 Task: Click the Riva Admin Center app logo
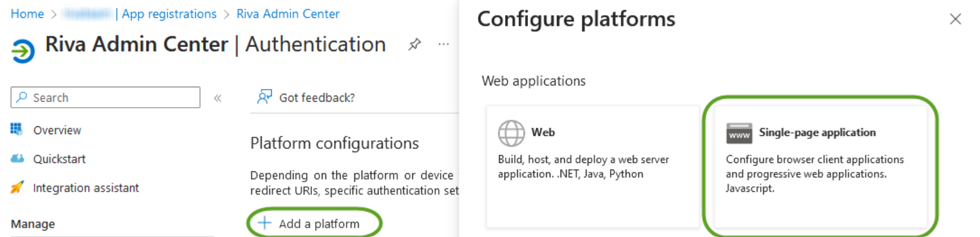coord(23,51)
